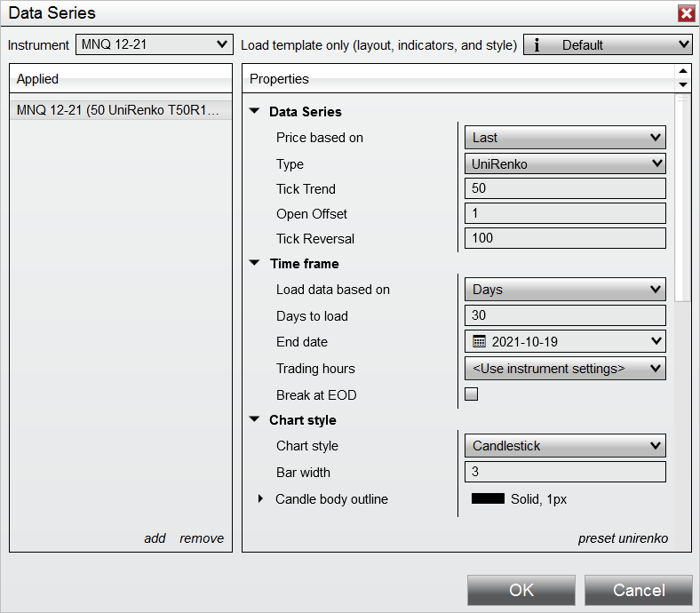Click the Applied panel header
The image size is (700, 613).
tap(121, 78)
